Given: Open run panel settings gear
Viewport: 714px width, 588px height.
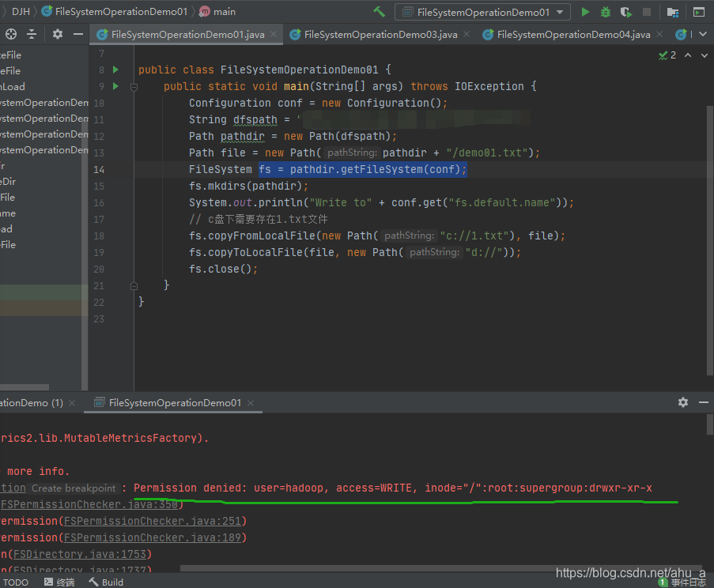Looking at the screenshot, I should pos(683,402).
